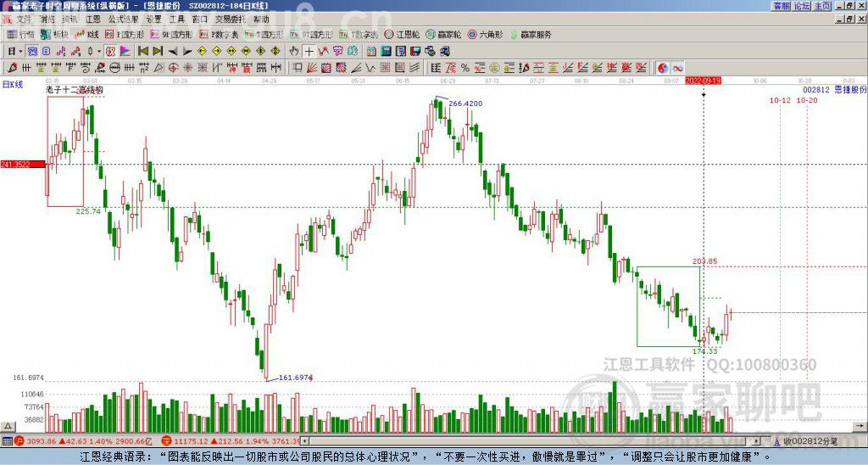Open the 主页 homepage link
Viewport: 868px width, 465px height.
tap(822, 6)
